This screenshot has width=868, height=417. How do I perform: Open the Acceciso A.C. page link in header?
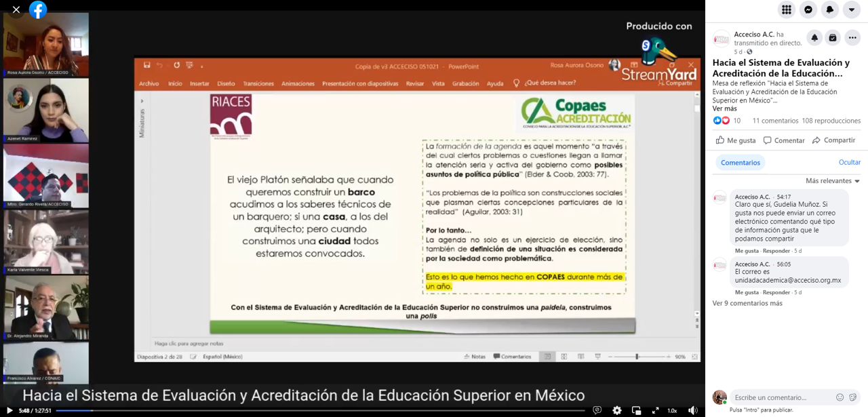(754, 34)
